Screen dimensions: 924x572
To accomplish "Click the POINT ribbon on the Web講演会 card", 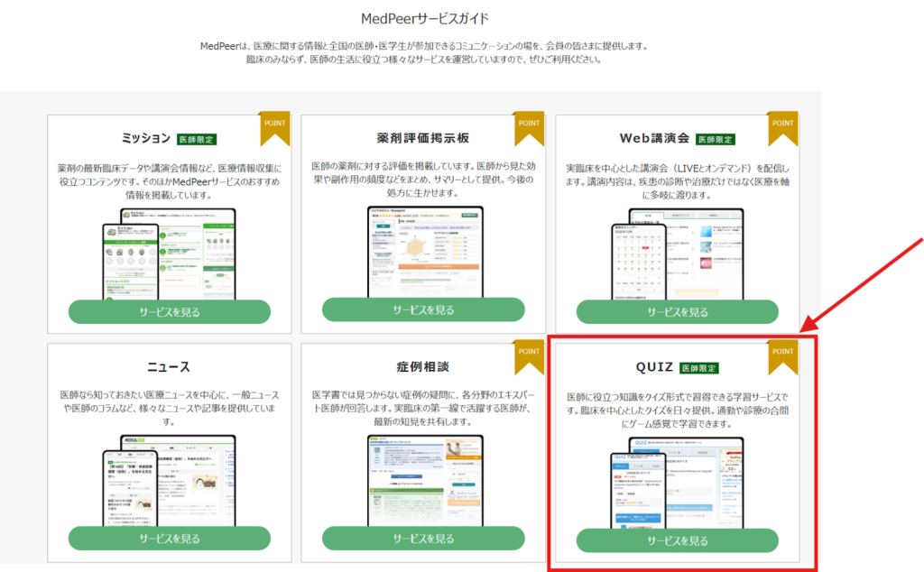I will point(783,126).
